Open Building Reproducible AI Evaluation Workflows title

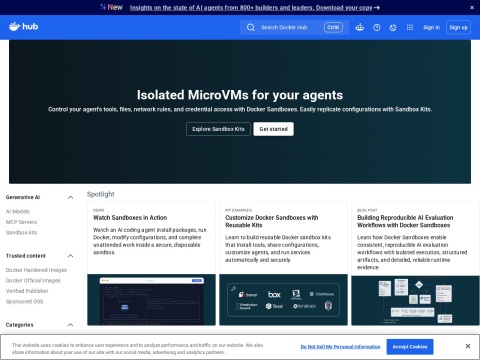click(x=405, y=221)
